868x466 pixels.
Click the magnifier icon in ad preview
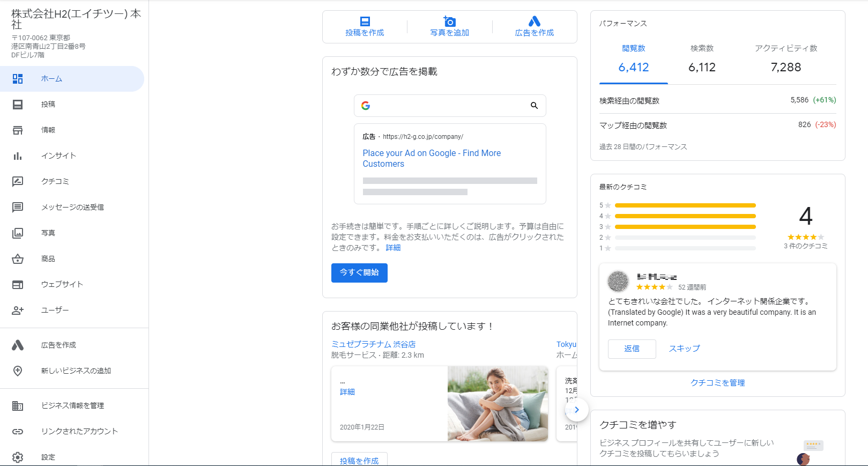tap(534, 106)
